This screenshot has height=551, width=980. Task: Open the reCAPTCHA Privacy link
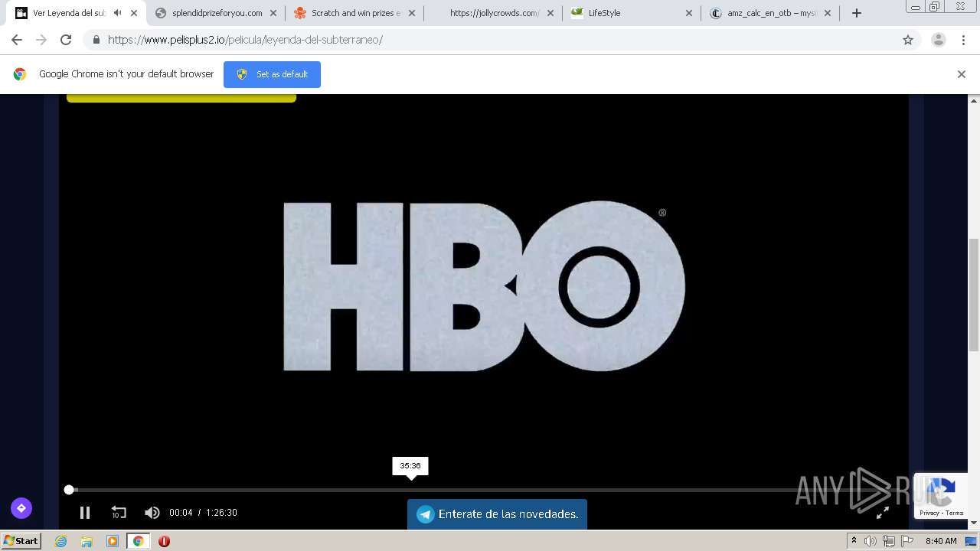929,513
